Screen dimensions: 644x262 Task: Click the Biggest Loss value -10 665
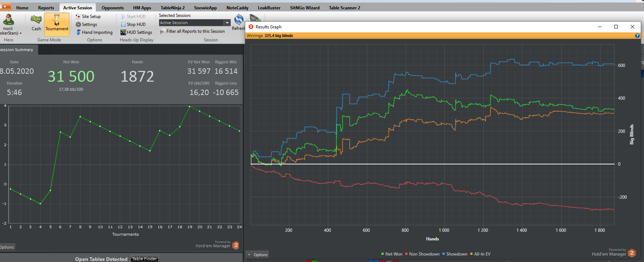[225, 92]
